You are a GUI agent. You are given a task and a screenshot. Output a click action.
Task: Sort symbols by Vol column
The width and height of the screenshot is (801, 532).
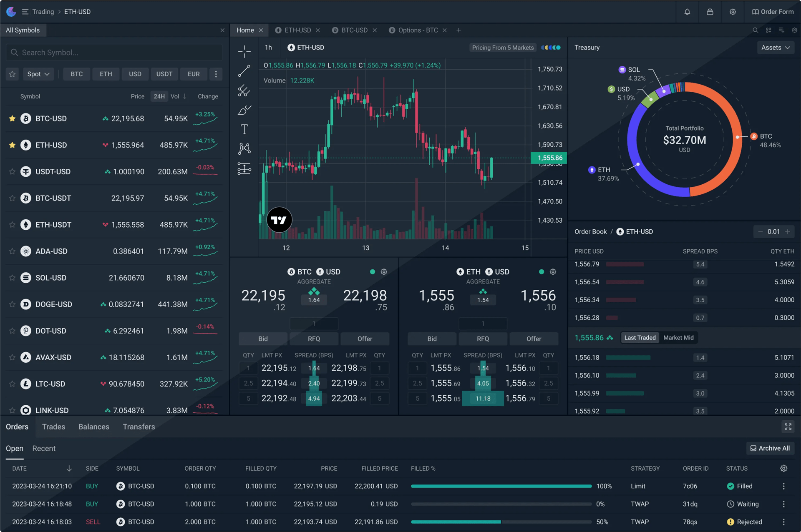click(x=178, y=96)
